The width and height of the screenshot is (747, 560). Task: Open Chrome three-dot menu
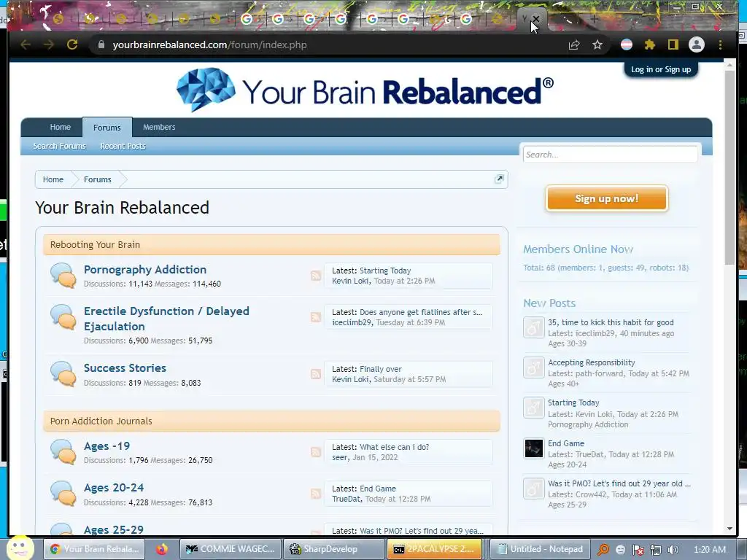click(720, 44)
